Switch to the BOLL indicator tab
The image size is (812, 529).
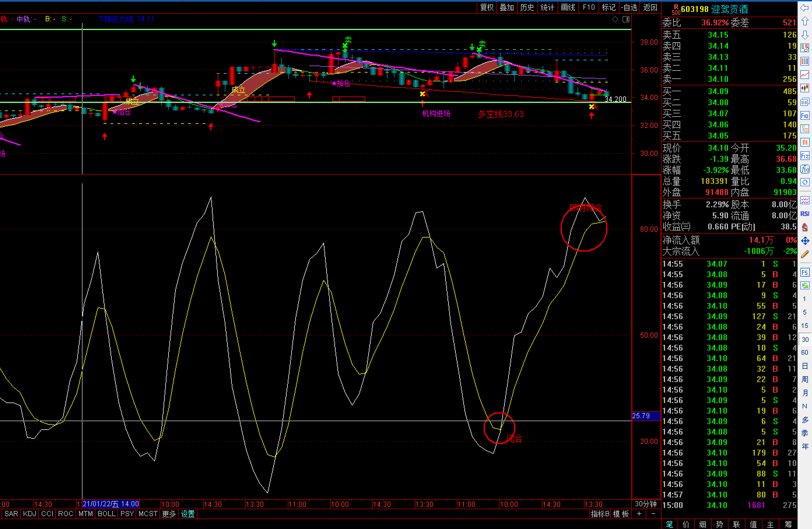(x=106, y=514)
